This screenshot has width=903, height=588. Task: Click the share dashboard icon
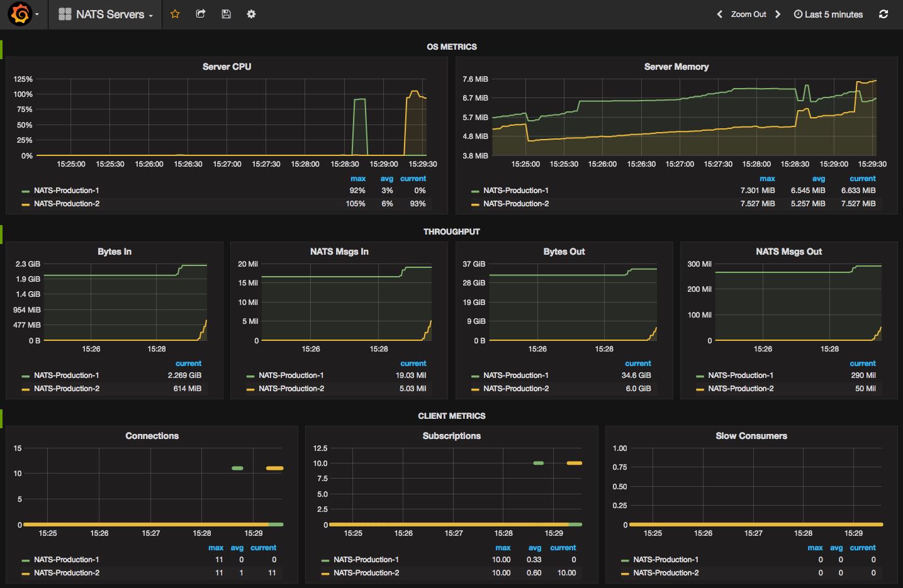tap(201, 14)
